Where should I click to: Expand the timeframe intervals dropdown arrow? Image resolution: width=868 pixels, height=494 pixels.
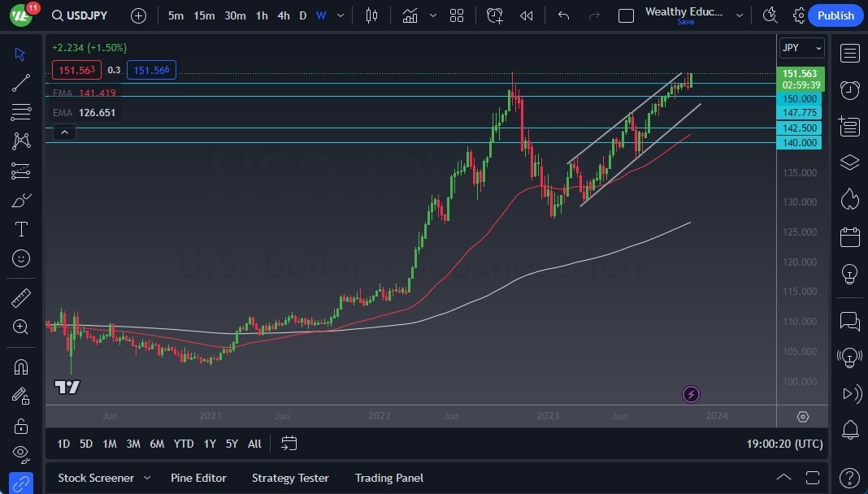(339, 15)
